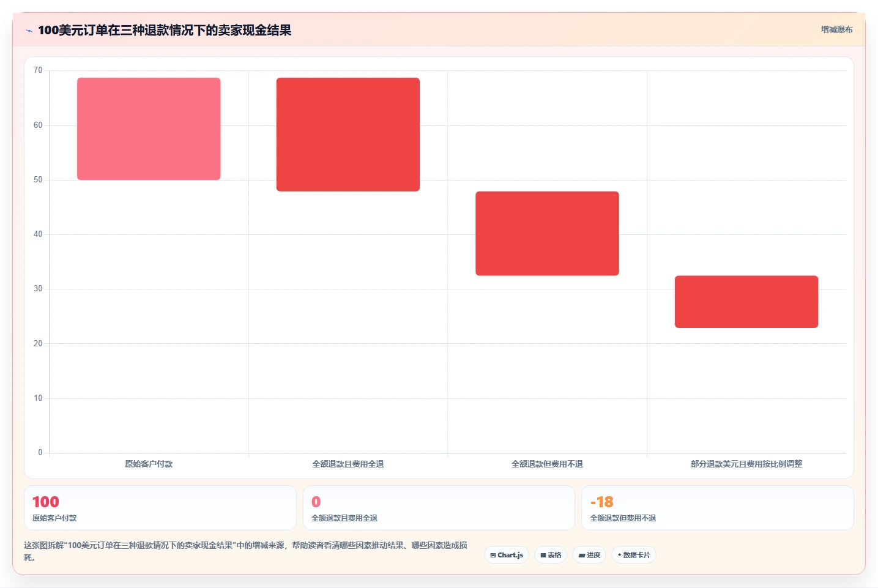The height and width of the screenshot is (588, 878).
Task: Click the x-axis label 部分退款美元且费用按比例调整
Action: point(746,464)
